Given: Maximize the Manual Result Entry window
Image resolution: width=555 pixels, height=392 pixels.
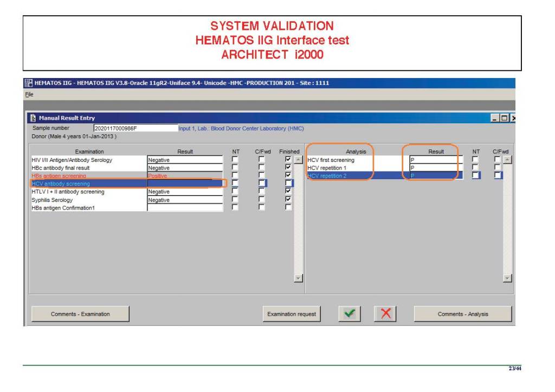Looking at the screenshot, I should 505,118.
